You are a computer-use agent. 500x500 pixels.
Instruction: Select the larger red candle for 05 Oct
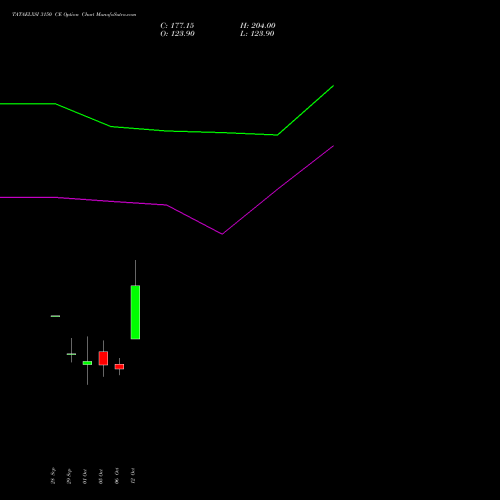(x=103, y=358)
